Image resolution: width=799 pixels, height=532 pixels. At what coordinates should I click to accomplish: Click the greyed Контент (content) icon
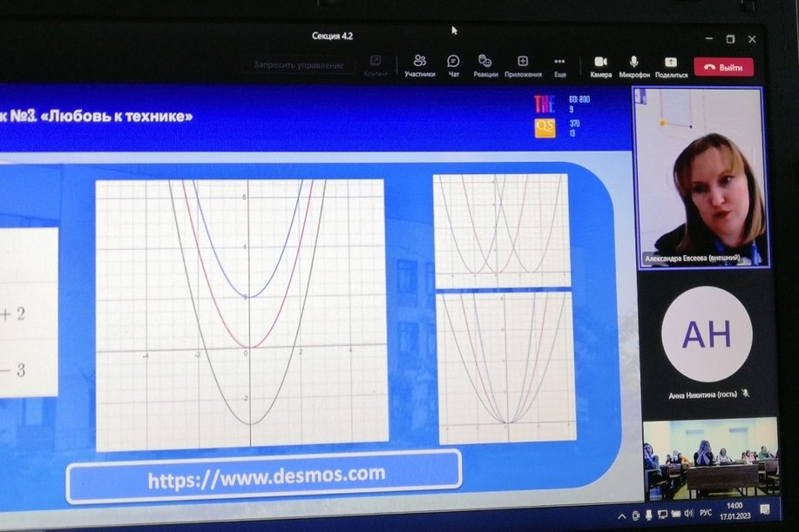[376, 64]
